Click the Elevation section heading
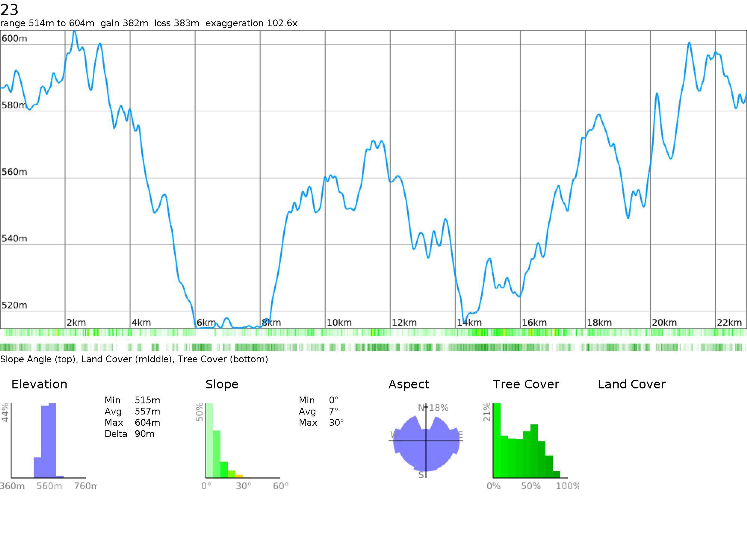 [x=39, y=384]
